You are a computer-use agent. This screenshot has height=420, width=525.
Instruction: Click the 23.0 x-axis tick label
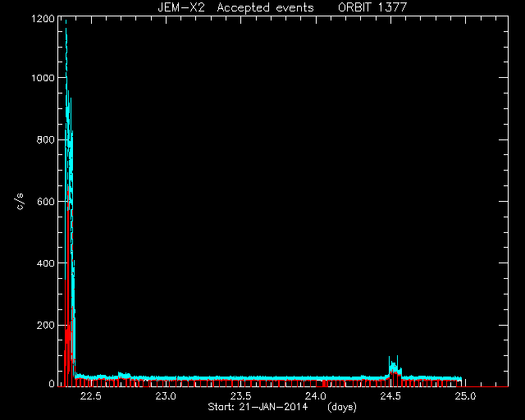point(166,396)
